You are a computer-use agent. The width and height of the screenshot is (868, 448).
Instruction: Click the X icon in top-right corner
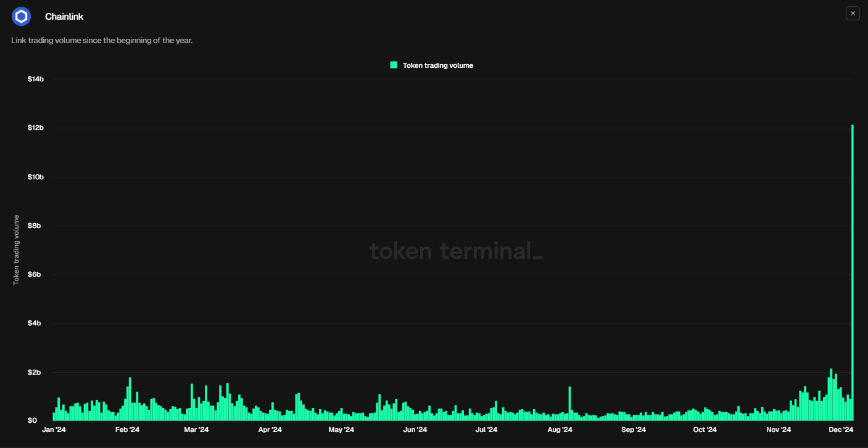point(852,13)
